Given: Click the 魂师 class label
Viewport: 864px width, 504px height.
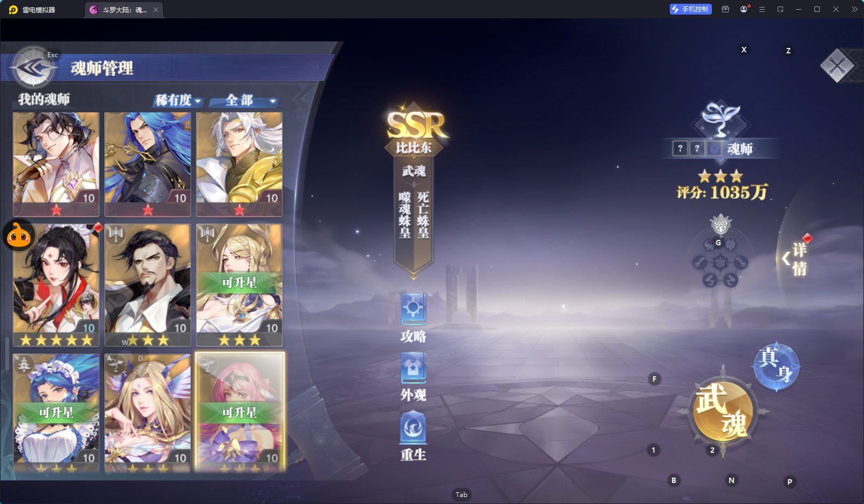Looking at the screenshot, I should 739,149.
